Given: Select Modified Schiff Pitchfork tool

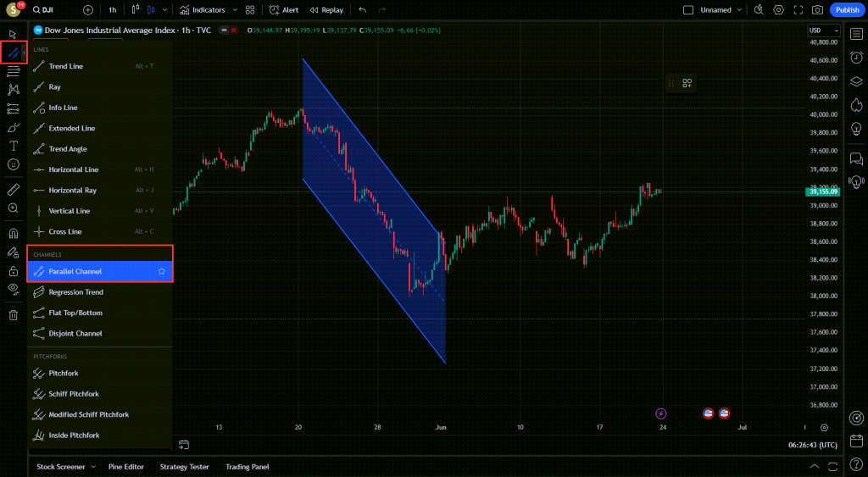Looking at the screenshot, I should click(x=100, y=414).
